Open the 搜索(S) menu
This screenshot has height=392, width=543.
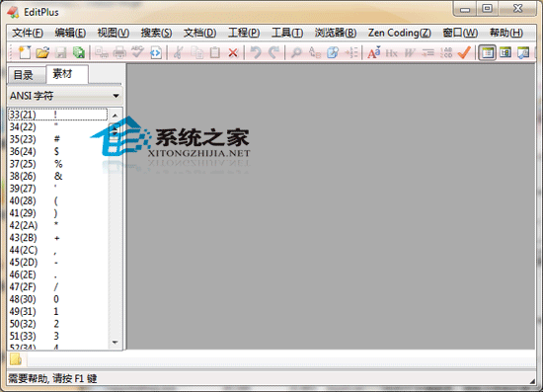156,33
